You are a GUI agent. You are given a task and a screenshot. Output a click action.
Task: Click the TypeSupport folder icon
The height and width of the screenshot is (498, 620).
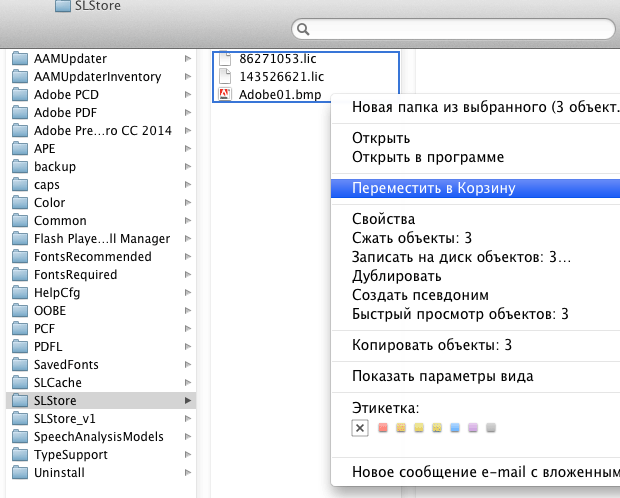tap(20, 454)
